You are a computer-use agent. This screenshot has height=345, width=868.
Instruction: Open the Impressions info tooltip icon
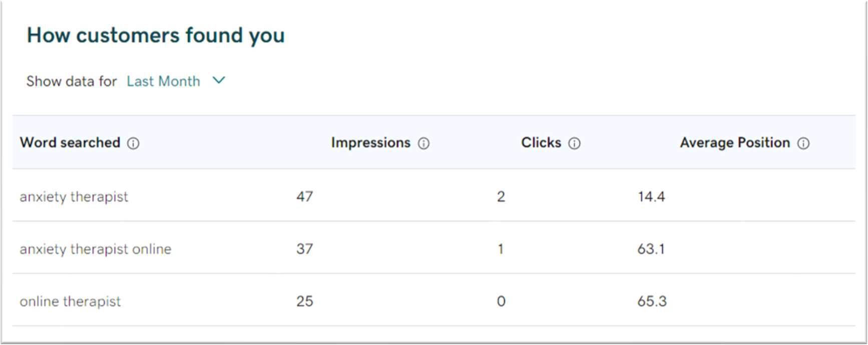click(x=423, y=144)
